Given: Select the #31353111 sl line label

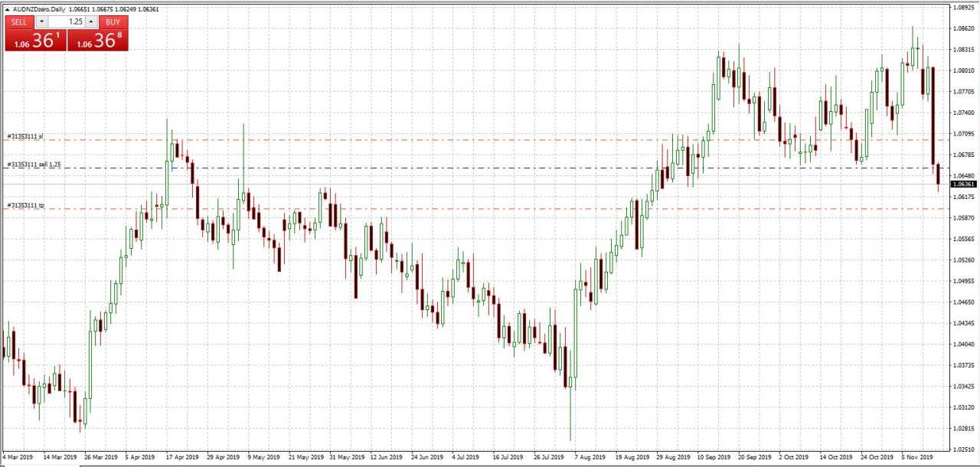Looking at the screenshot, I should [25, 136].
